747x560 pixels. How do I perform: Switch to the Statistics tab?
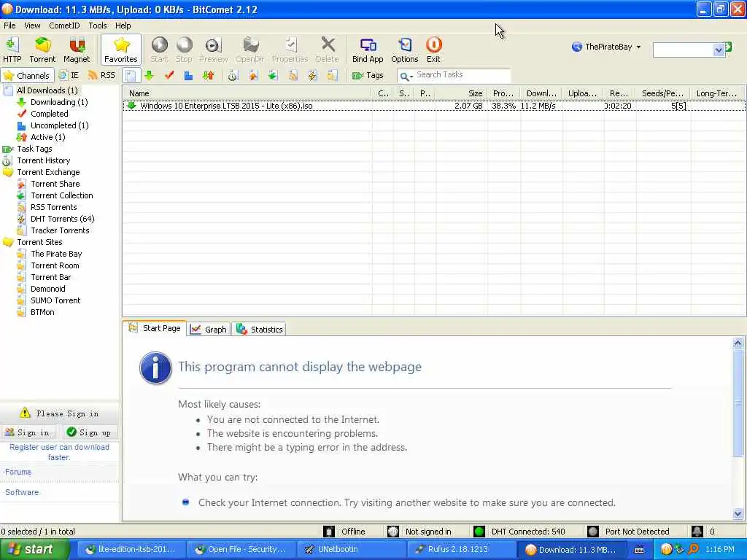tap(259, 330)
